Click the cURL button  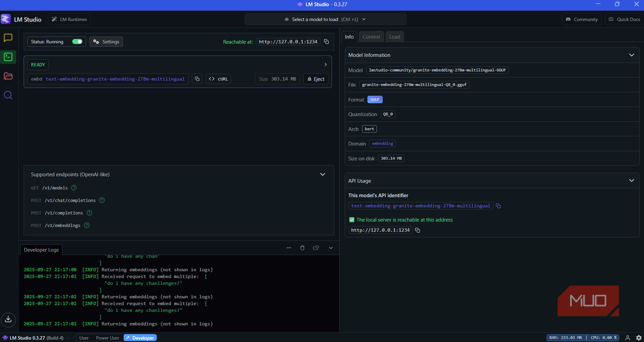pyautogui.click(x=219, y=79)
